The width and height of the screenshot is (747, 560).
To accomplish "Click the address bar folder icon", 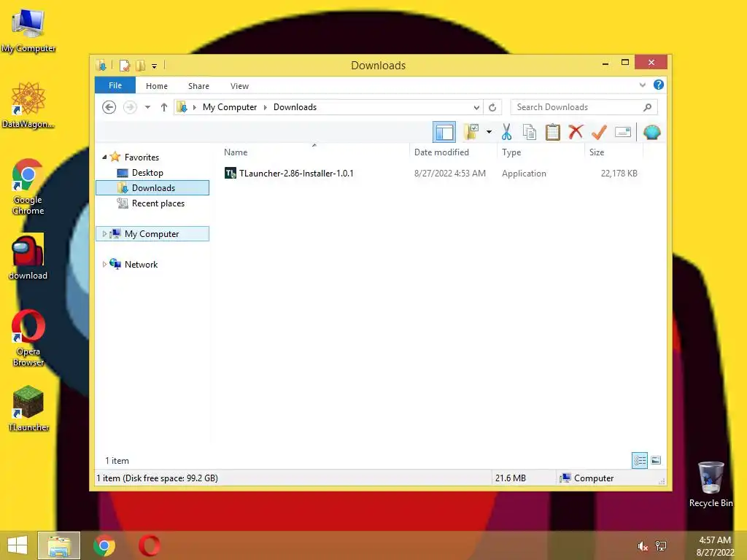I will click(x=182, y=107).
